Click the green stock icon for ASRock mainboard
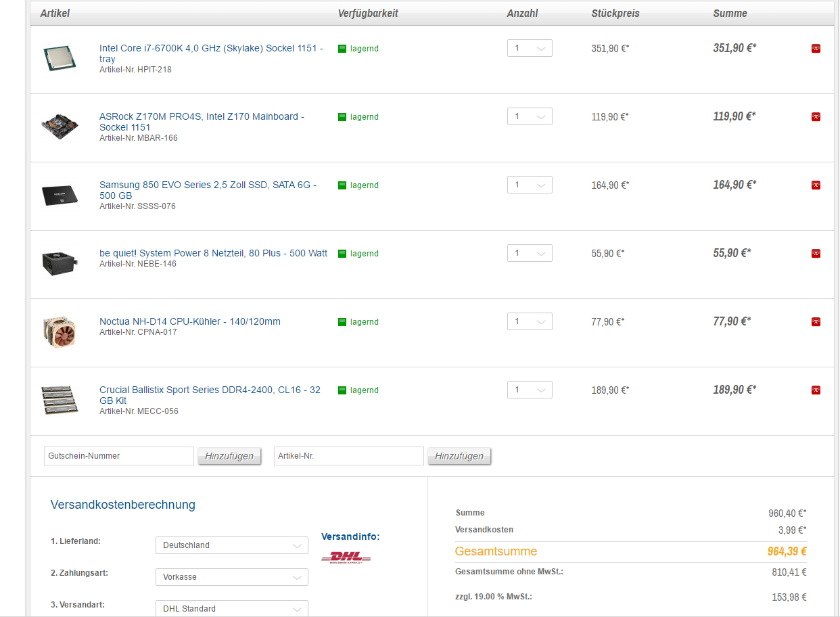This screenshot has height=617, width=840. [342, 117]
